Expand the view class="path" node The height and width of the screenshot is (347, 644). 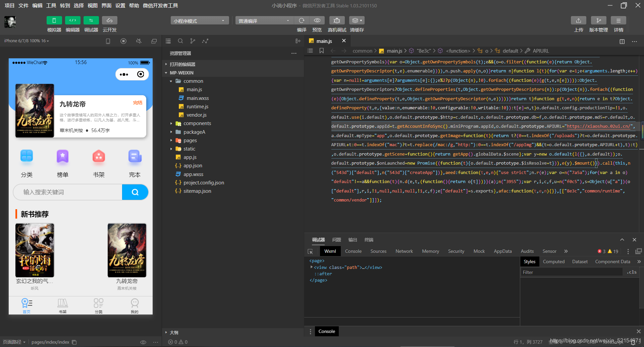click(x=312, y=267)
